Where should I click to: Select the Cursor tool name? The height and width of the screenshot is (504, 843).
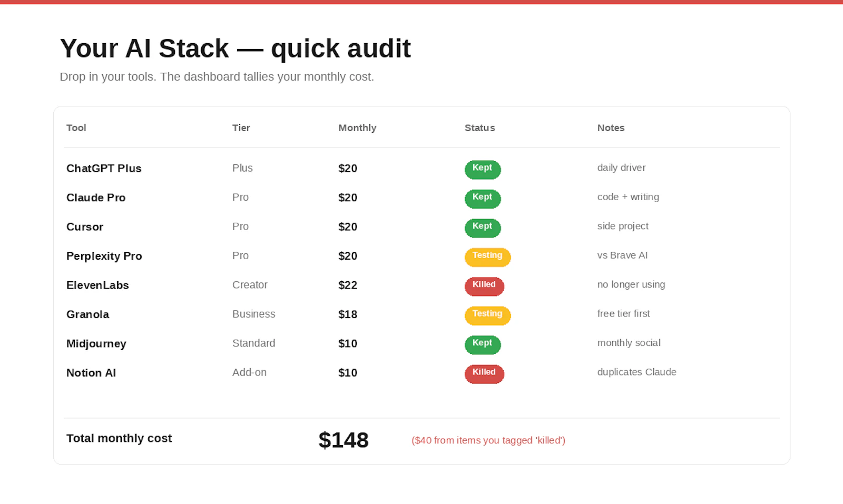[x=85, y=227]
